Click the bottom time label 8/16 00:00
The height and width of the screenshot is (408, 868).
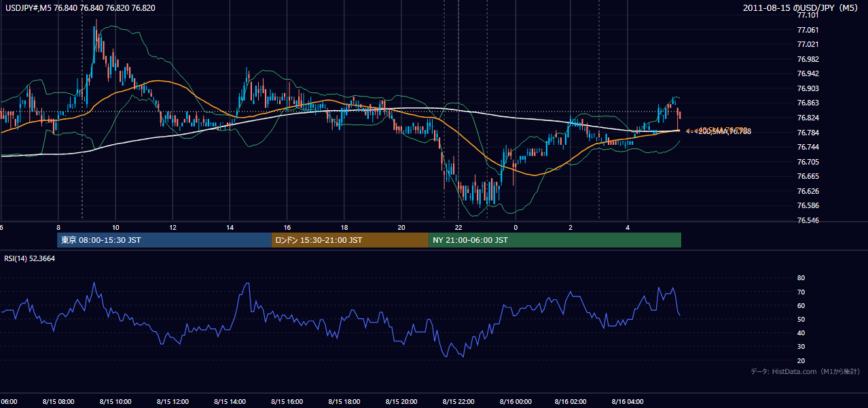pyautogui.click(x=514, y=401)
